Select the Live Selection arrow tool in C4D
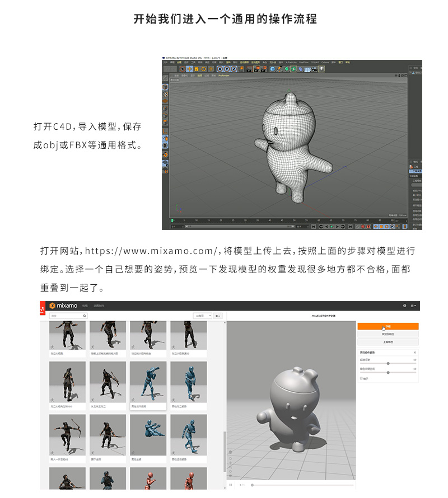 [x=183, y=69]
